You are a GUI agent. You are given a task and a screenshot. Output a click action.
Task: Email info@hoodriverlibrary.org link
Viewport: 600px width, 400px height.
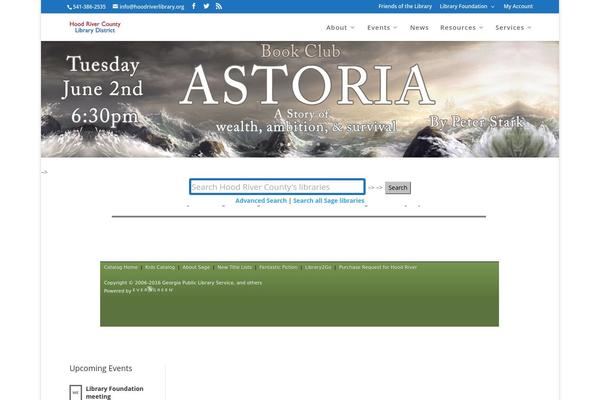(148, 7)
